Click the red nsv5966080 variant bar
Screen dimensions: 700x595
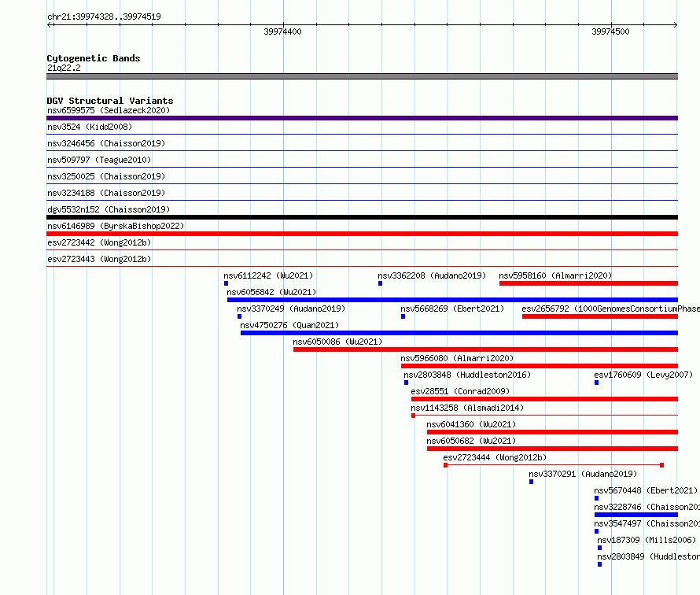(x=540, y=366)
